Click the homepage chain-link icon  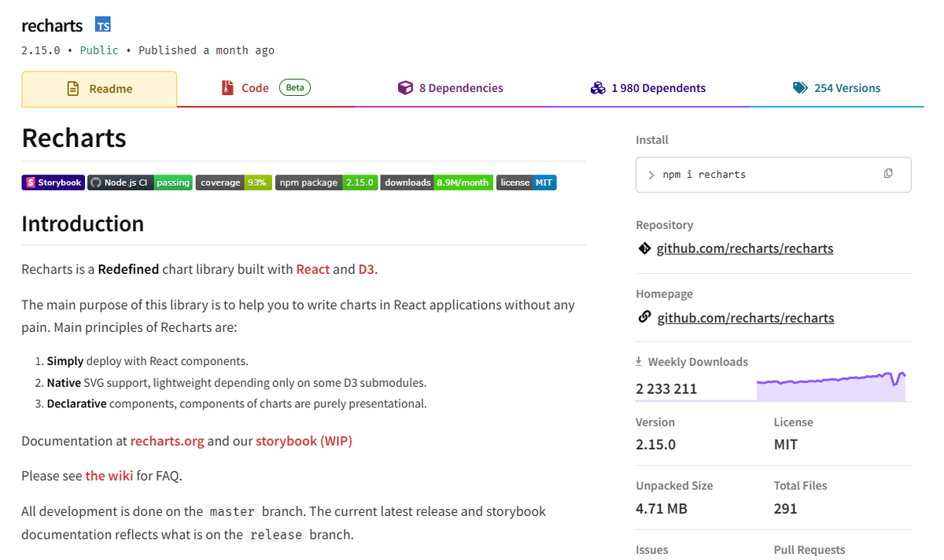pos(644,318)
